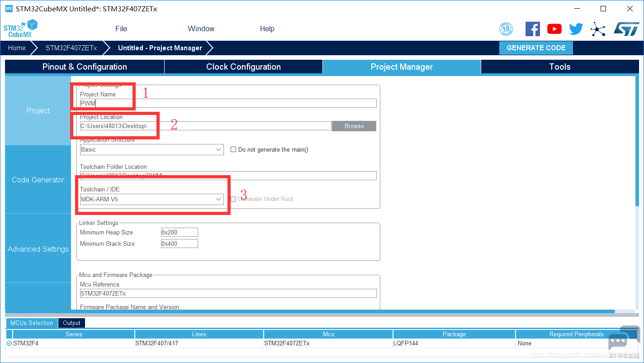Open the Help menu
The width and height of the screenshot is (644, 363).
click(x=267, y=29)
